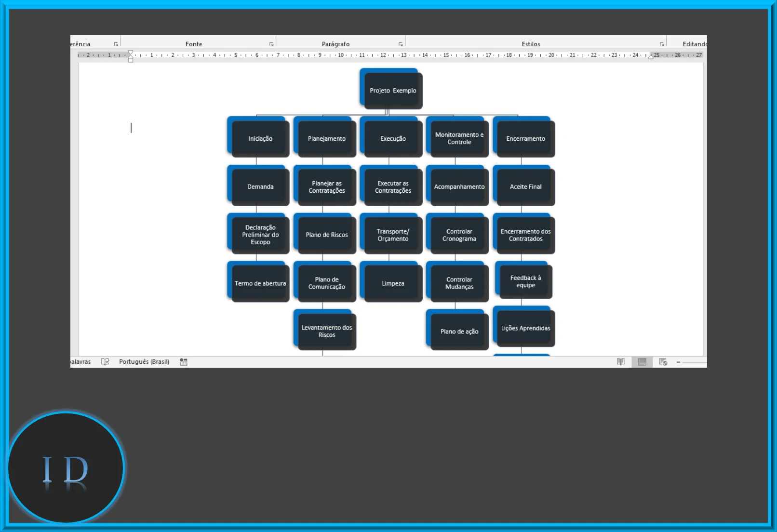Viewport: 777px width, 532px height.
Task: Run the Accessibility Checker from status bar
Action: (x=183, y=362)
